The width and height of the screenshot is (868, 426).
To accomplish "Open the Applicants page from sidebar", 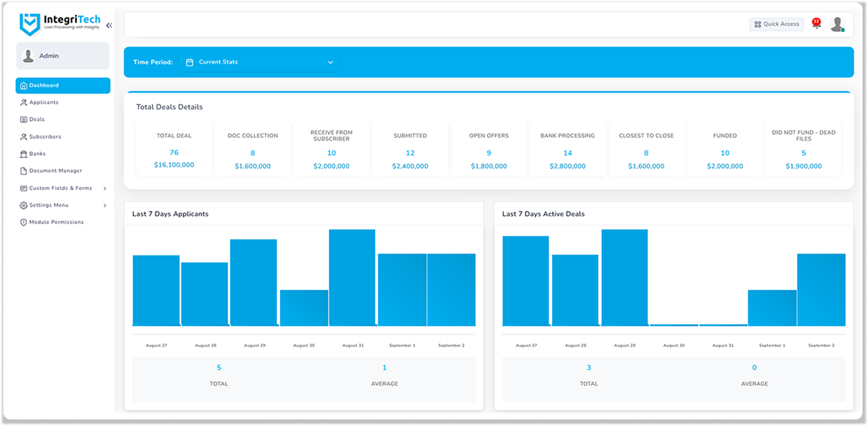I will click(44, 103).
